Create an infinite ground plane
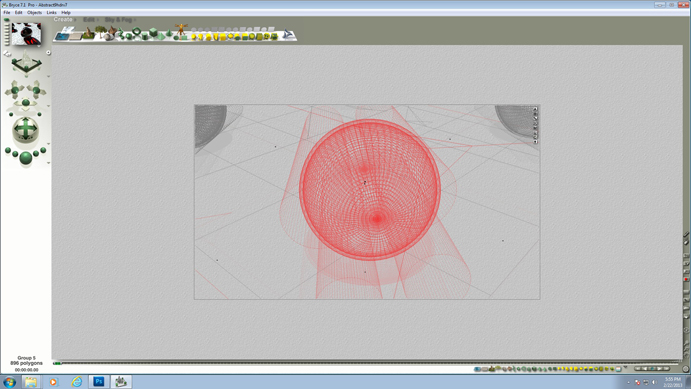Viewport: 691px width, 389px height. click(76, 37)
